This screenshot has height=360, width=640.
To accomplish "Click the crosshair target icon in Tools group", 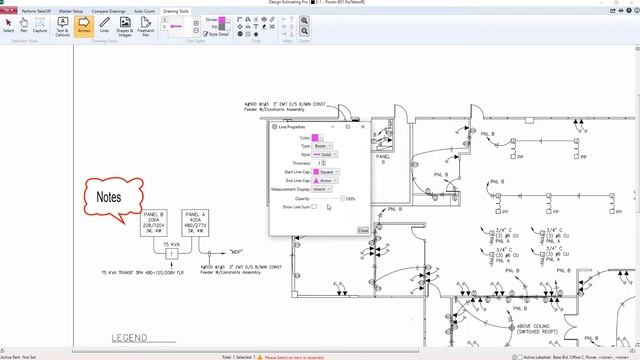I will (x=264, y=20).
